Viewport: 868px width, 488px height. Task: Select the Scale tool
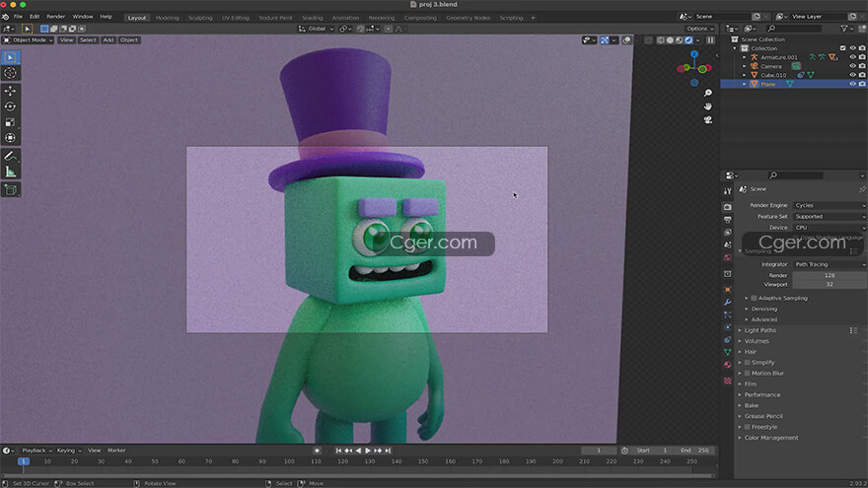(11, 122)
